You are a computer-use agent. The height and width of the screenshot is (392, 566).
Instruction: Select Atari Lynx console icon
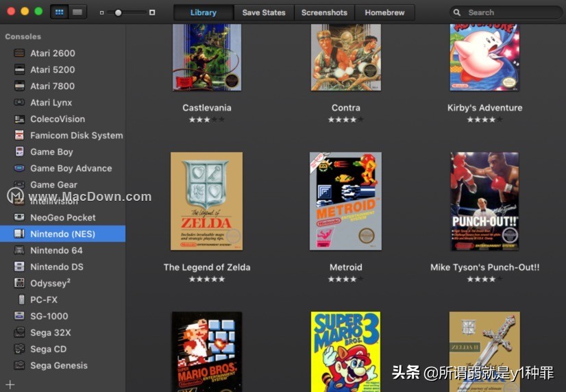19,103
